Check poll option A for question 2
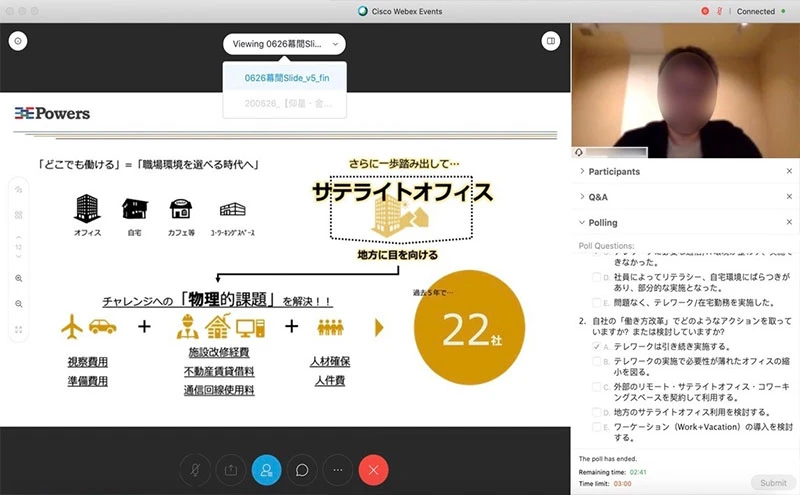This screenshot has height=495, width=800. (596, 345)
